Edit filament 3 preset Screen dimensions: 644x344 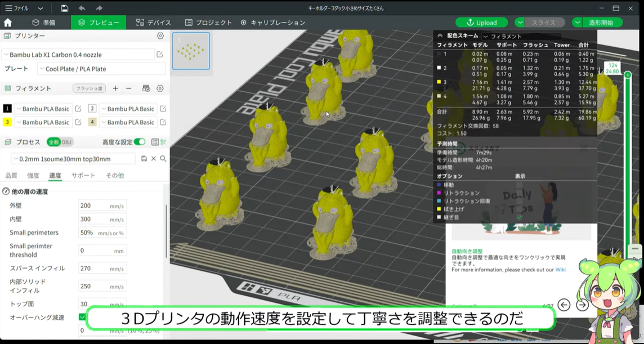click(78, 122)
